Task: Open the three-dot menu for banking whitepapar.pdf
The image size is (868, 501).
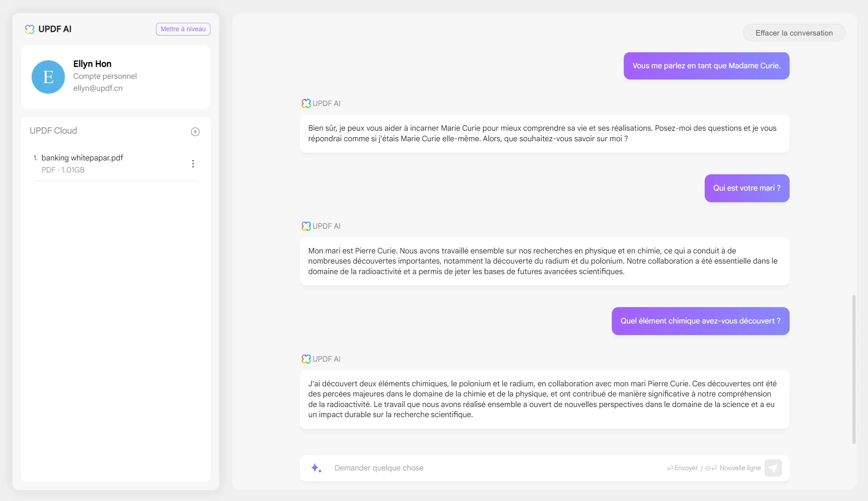Action: click(x=193, y=164)
